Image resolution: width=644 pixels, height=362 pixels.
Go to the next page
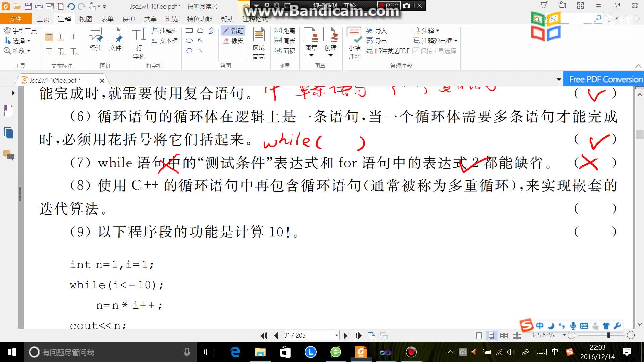pos(346,336)
